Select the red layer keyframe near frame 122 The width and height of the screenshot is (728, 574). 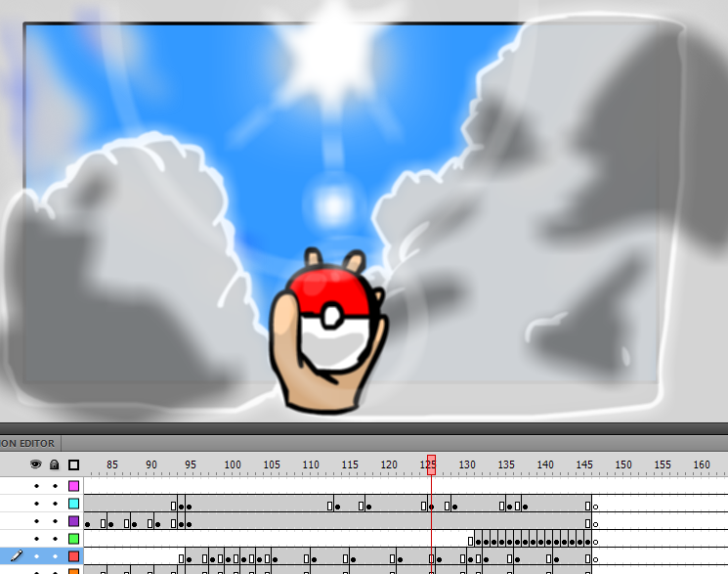coord(401,559)
